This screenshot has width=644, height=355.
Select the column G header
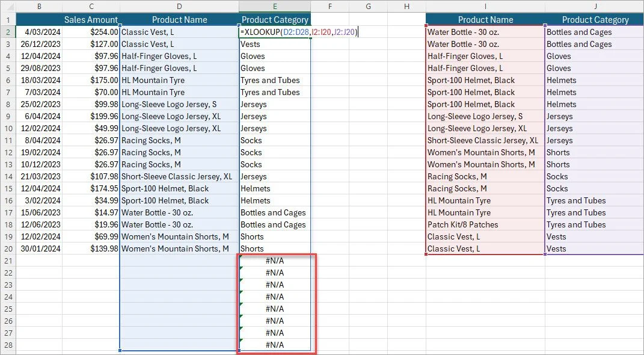tap(369, 6)
